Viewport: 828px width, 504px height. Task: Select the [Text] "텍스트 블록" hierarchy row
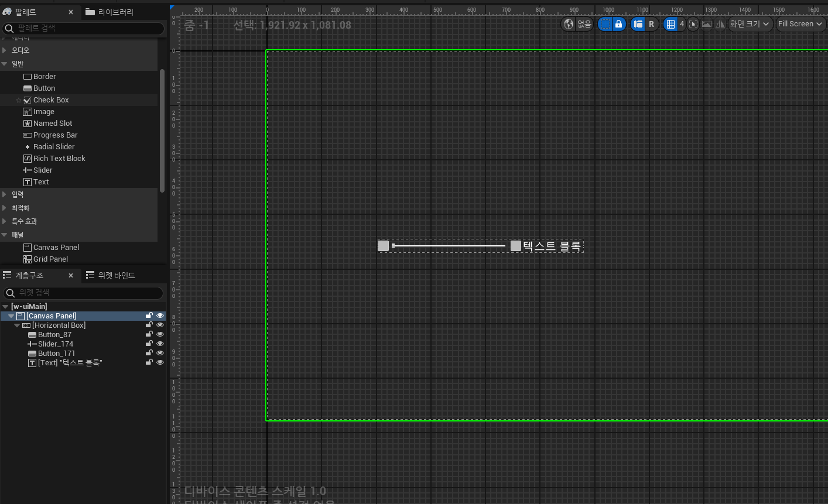(83, 363)
